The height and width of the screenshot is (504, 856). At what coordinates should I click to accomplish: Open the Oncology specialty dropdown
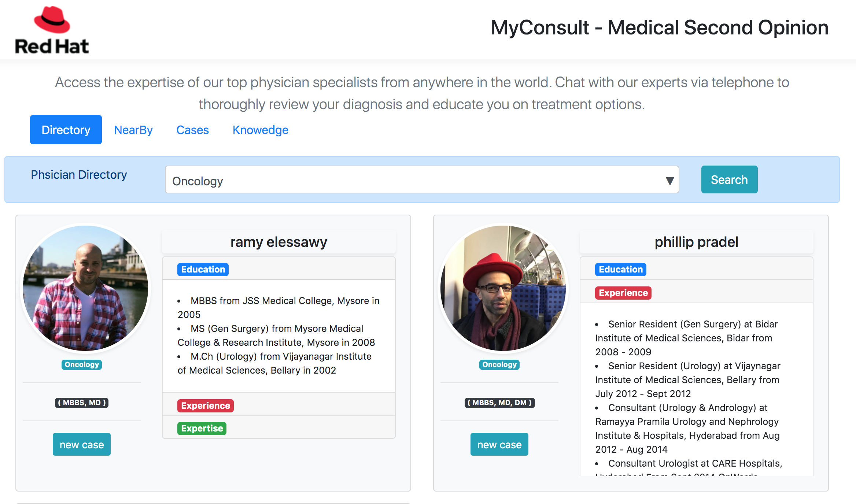coord(422,180)
